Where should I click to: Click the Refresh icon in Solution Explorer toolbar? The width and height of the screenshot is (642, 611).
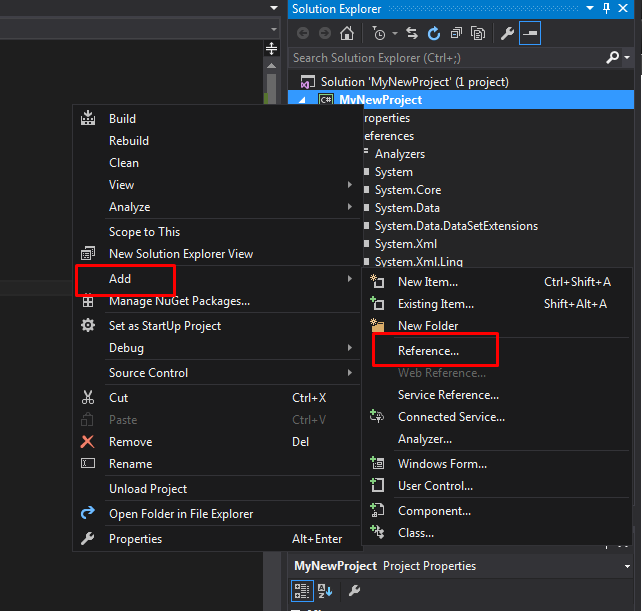coord(436,33)
